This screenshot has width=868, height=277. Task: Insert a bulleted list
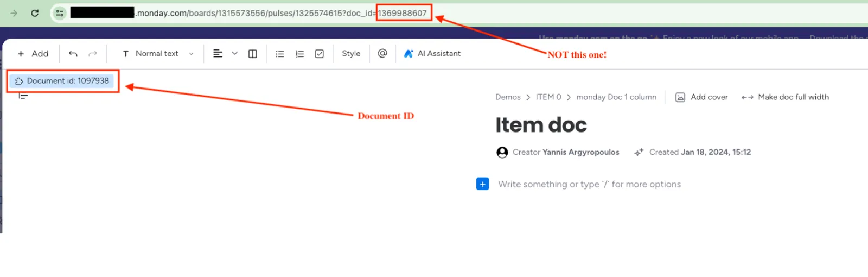(280, 54)
